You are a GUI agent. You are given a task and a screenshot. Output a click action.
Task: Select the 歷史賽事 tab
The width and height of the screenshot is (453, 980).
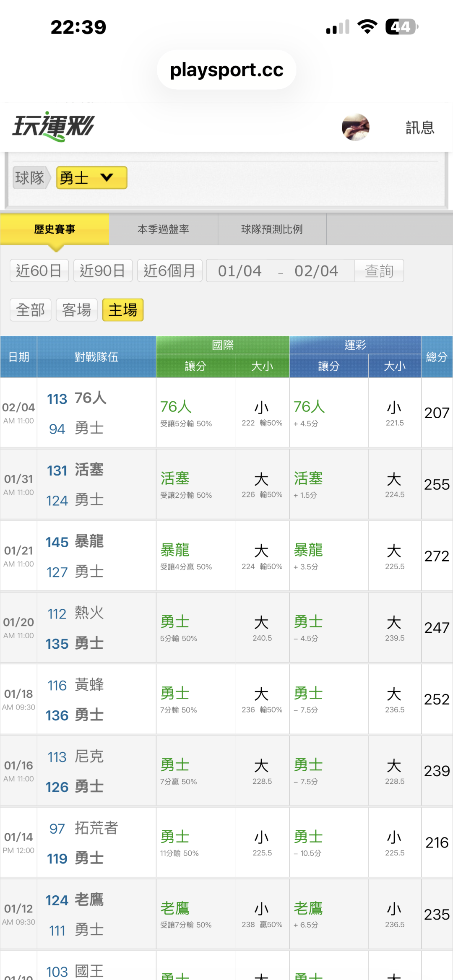pyautogui.click(x=55, y=229)
